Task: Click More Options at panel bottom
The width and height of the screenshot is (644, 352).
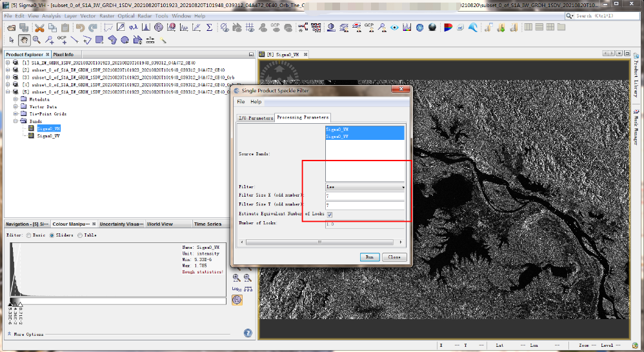Action: pyautogui.click(x=28, y=335)
